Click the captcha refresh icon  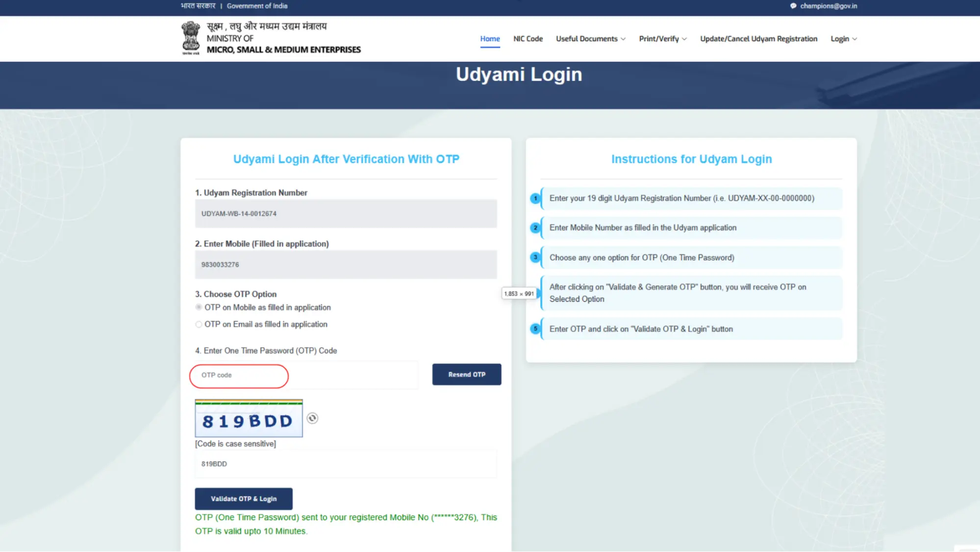point(312,418)
